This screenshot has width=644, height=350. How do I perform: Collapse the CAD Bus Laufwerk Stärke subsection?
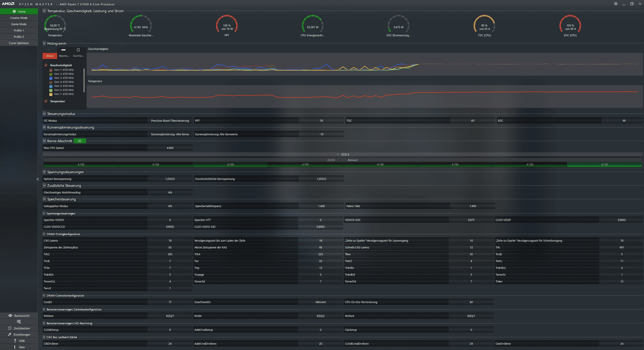click(44, 337)
